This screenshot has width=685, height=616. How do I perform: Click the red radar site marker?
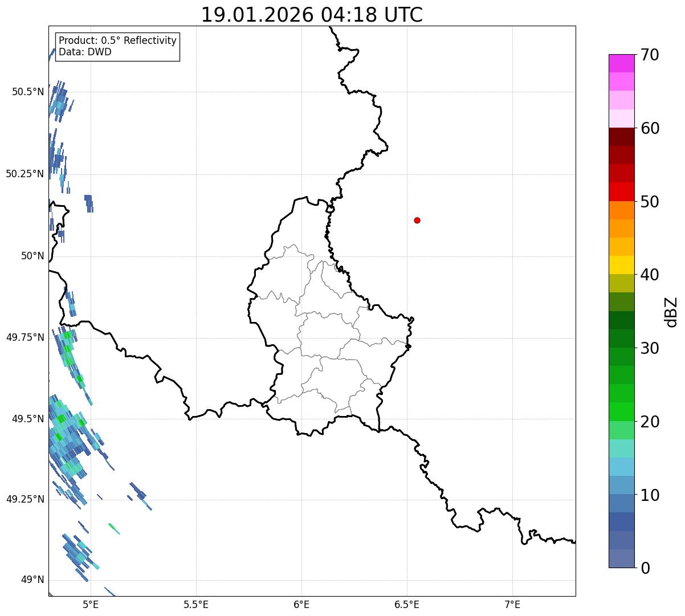pyautogui.click(x=417, y=220)
